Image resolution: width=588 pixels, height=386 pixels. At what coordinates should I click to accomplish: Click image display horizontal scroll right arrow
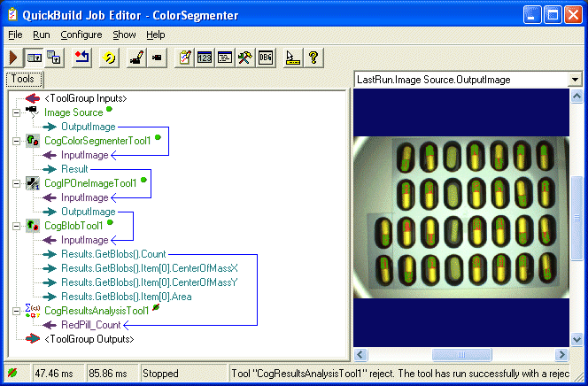[x=561, y=354]
